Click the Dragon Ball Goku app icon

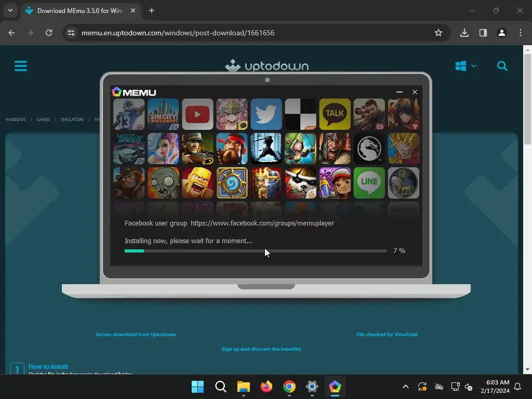[403, 149]
